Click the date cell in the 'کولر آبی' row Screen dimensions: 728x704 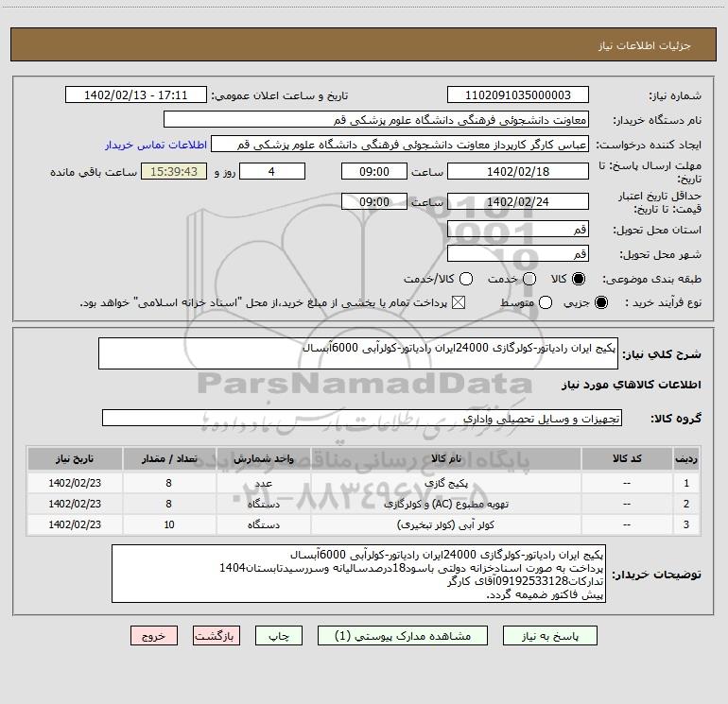(75, 524)
